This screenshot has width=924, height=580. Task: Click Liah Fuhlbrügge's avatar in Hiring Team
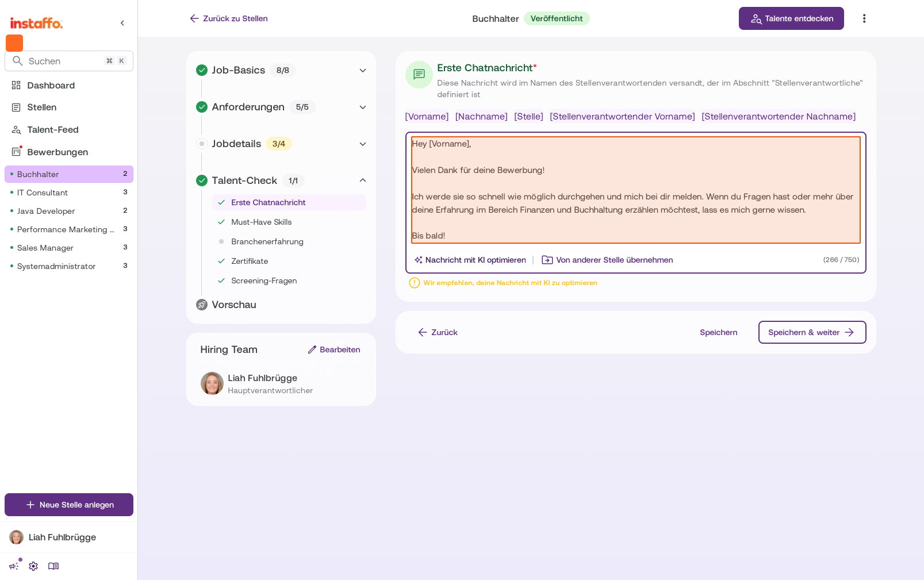pyautogui.click(x=212, y=383)
